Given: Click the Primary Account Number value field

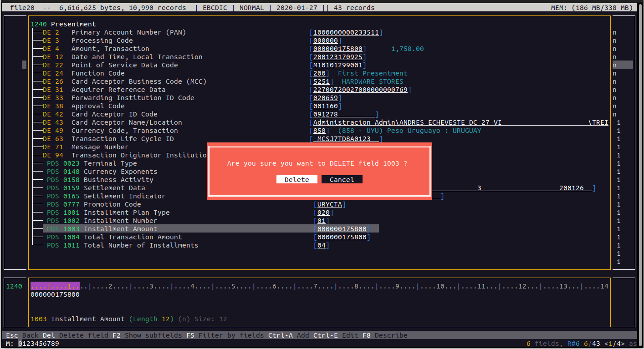Looking at the screenshot, I should 346,32.
